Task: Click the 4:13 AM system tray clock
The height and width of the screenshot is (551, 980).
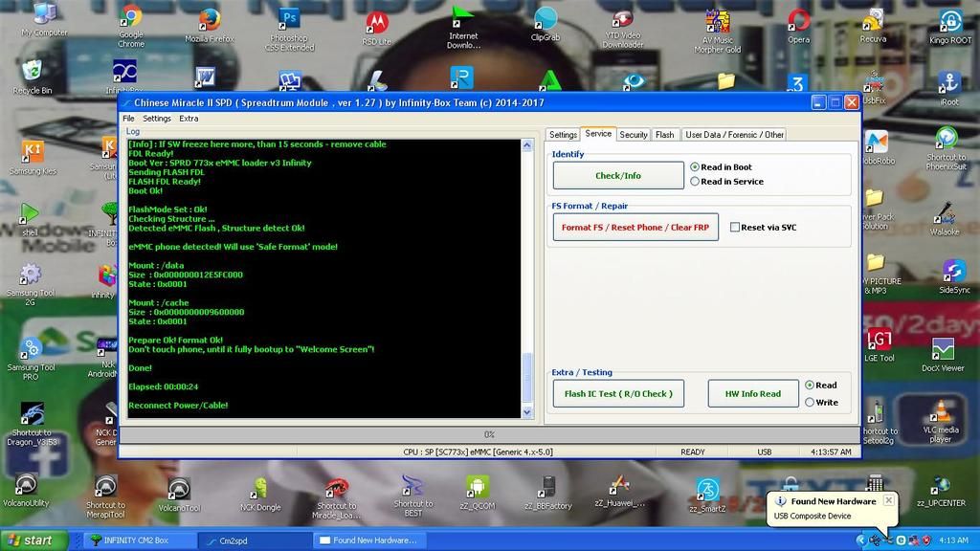Action: 953,540
